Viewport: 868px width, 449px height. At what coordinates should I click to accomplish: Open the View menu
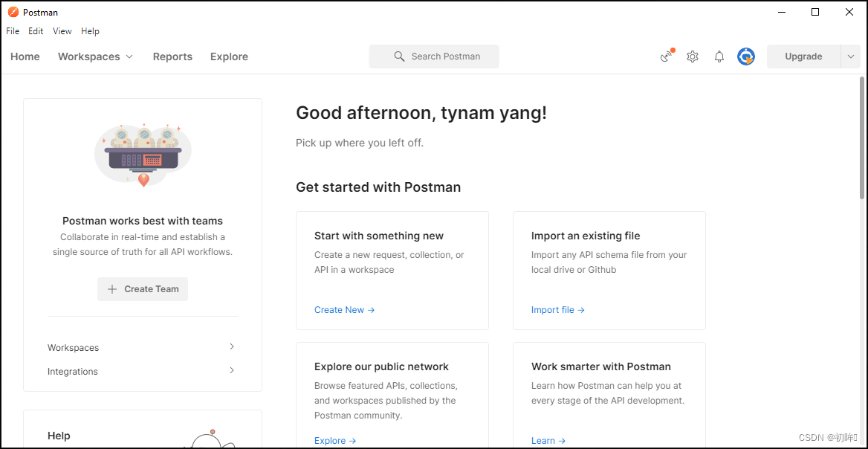[62, 31]
